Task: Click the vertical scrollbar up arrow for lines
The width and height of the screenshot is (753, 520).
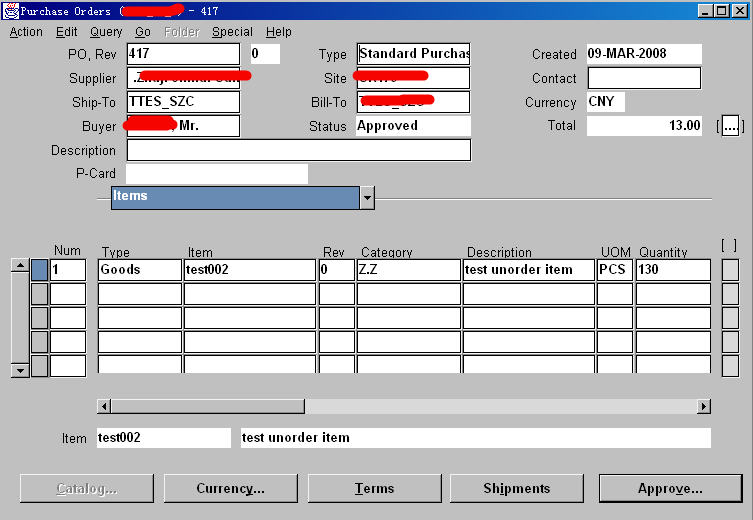Action: pyautogui.click(x=20, y=265)
